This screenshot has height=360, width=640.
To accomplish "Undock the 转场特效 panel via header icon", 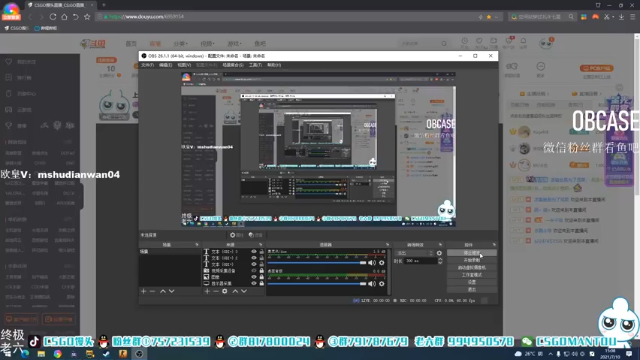I will point(440,244).
